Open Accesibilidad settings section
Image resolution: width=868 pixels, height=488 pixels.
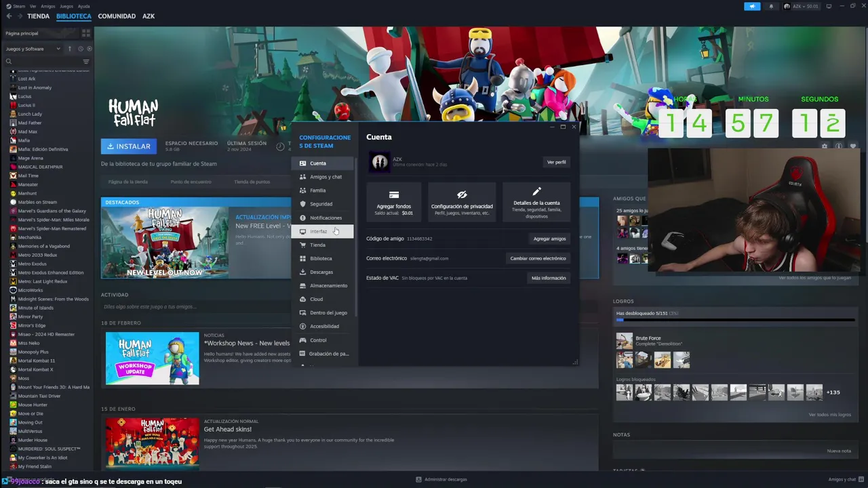tap(323, 326)
